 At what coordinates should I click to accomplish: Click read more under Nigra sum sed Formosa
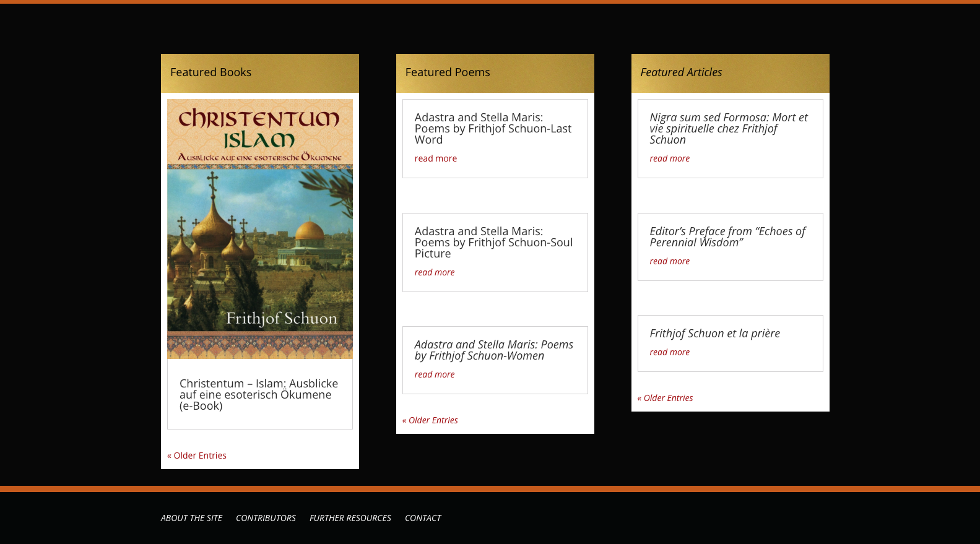click(x=670, y=158)
